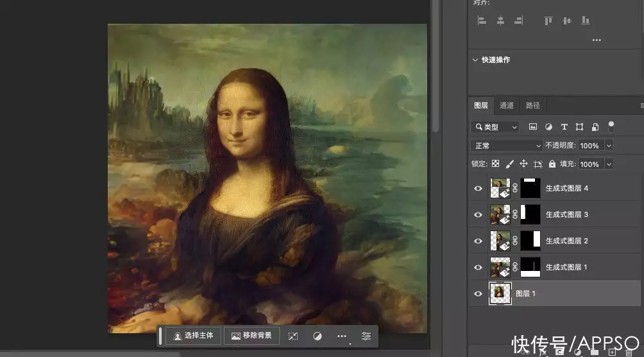Screen dimensions: 644x357
Task: Click the align left edges icon
Action: [482, 21]
